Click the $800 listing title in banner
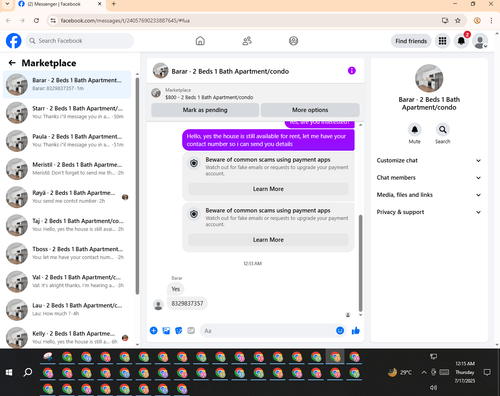500x396 pixels. 209,97
